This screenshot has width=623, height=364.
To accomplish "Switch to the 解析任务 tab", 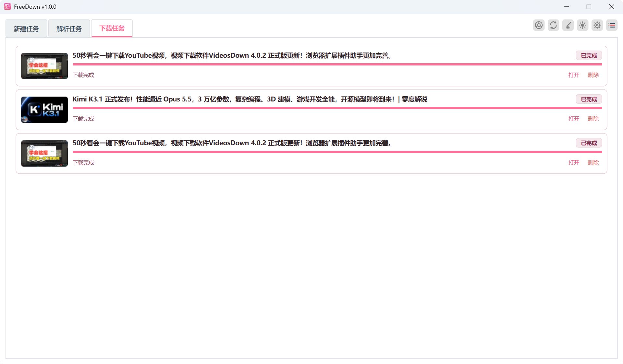I will pos(69,29).
